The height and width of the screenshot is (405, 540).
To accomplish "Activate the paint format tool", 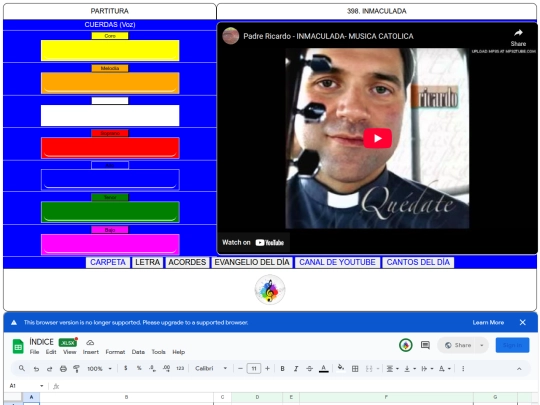I will click(x=76, y=368).
